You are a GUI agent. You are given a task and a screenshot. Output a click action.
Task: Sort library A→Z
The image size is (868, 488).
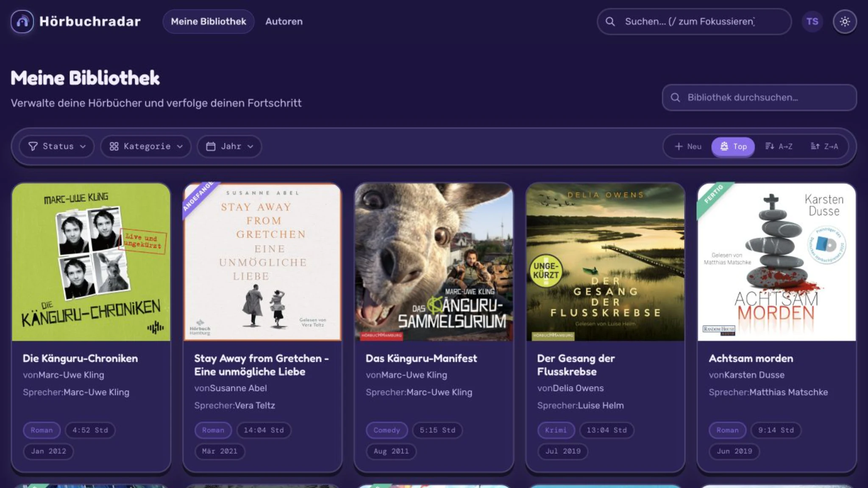tap(779, 147)
